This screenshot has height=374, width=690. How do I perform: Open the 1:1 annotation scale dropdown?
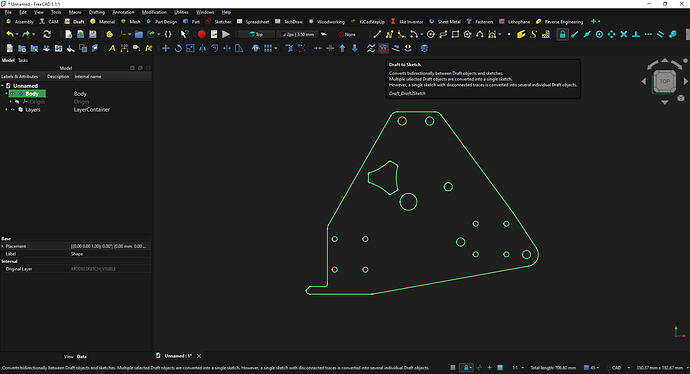tap(518, 367)
